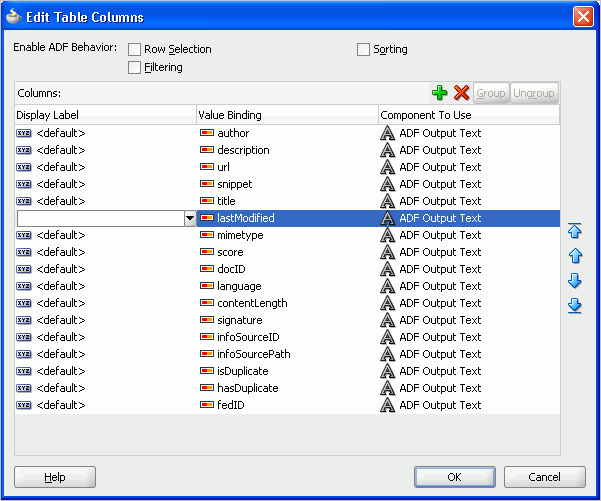Click the ADF Output Text icon in mimetype row
This screenshot has height=501, width=601.
(x=388, y=235)
